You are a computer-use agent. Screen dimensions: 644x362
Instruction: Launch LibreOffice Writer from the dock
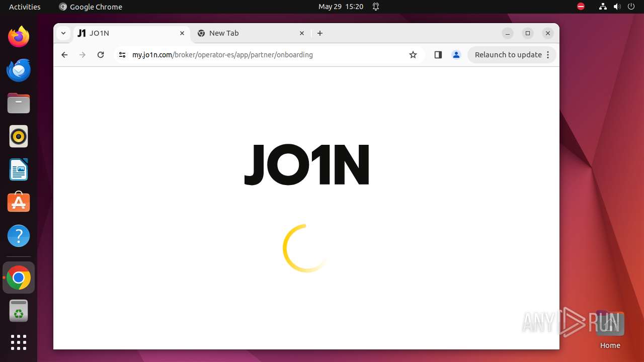(19, 169)
